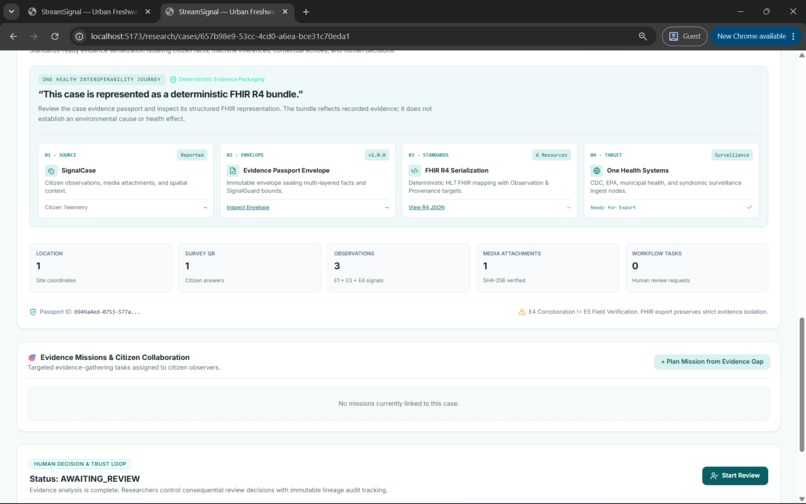Image resolution: width=806 pixels, height=504 pixels.
Task: Click the arrow beside Inspect Envelope
Action: click(x=387, y=208)
